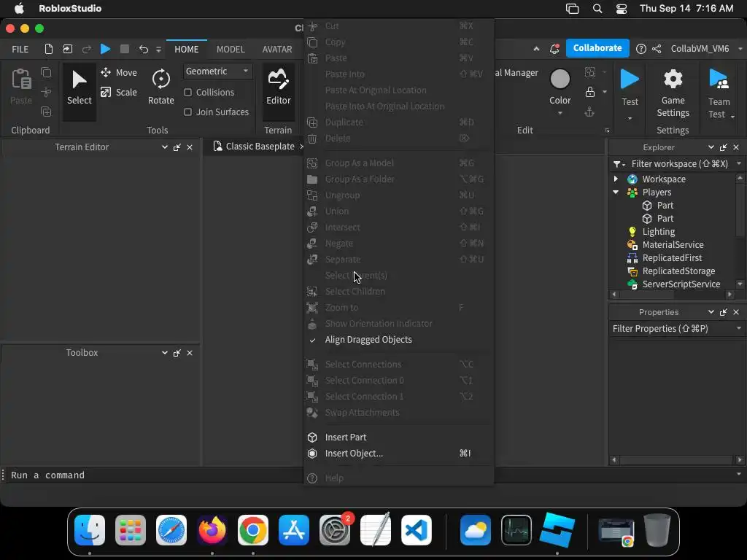Toggle the Join Surfaces checkbox
This screenshot has width=747, height=560.
(187, 112)
